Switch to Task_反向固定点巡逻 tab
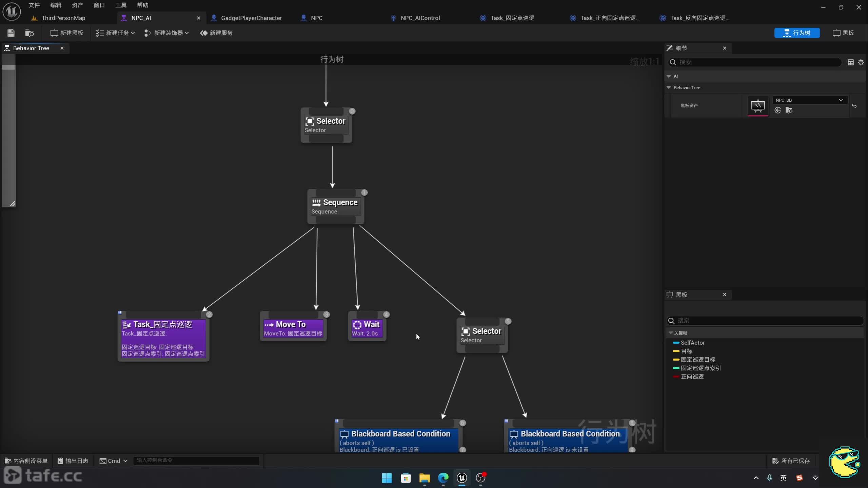Viewport: 868px width, 488px height. [699, 18]
